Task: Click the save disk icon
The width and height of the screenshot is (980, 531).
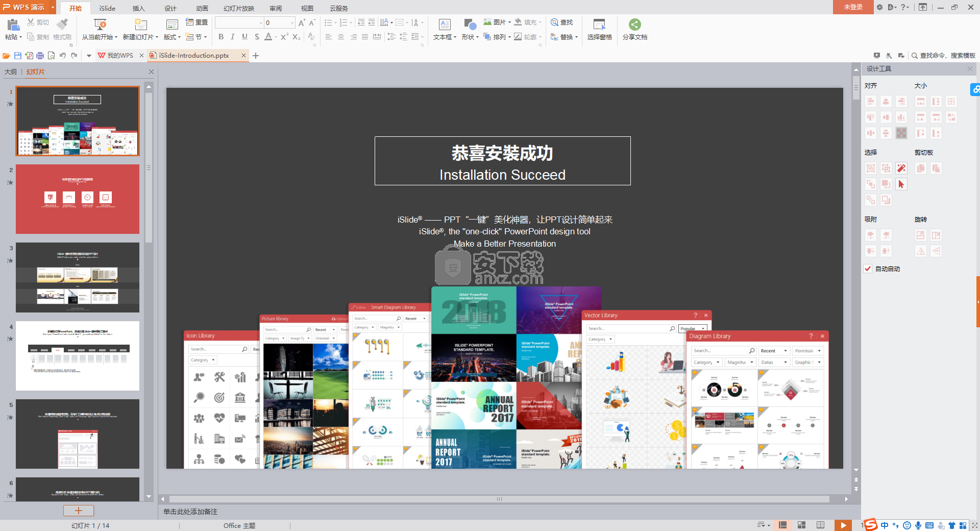Action: (x=18, y=56)
